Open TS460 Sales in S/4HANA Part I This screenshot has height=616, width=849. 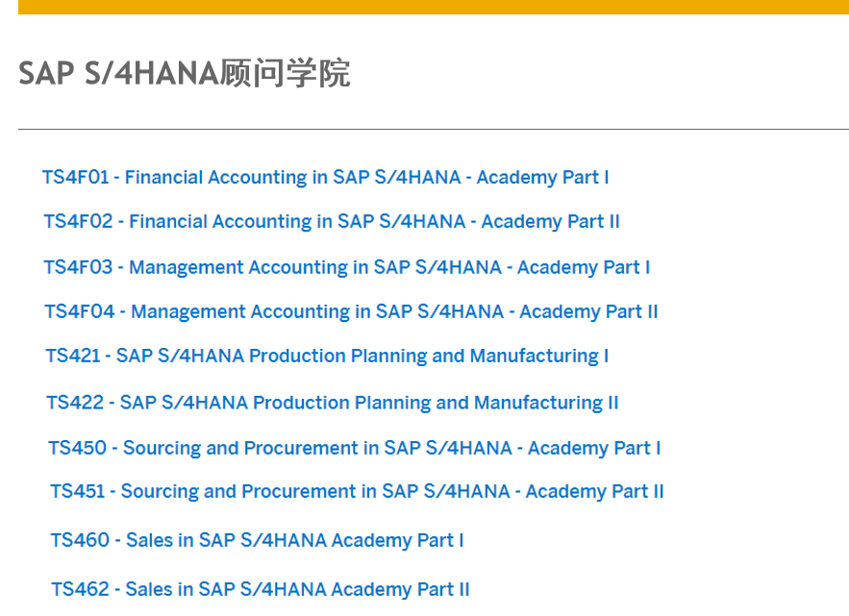click(257, 541)
